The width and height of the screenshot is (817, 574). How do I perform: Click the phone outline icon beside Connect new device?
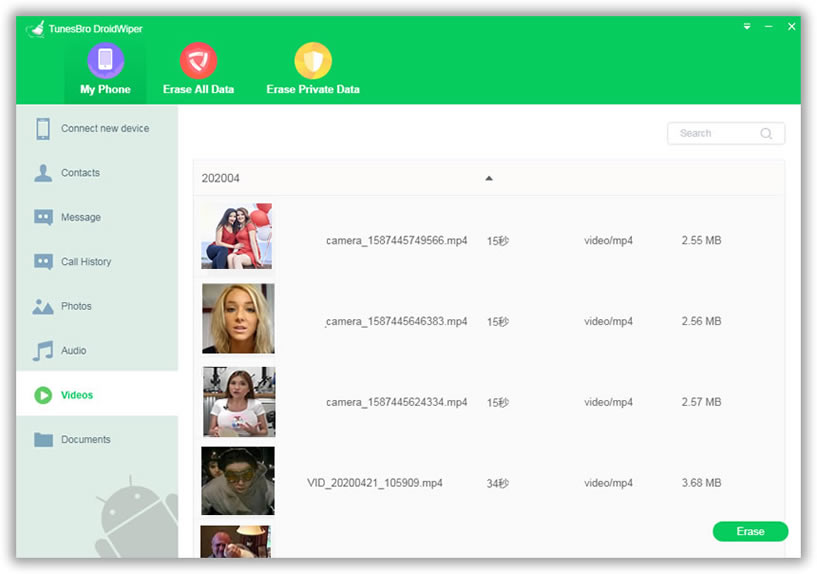point(43,129)
